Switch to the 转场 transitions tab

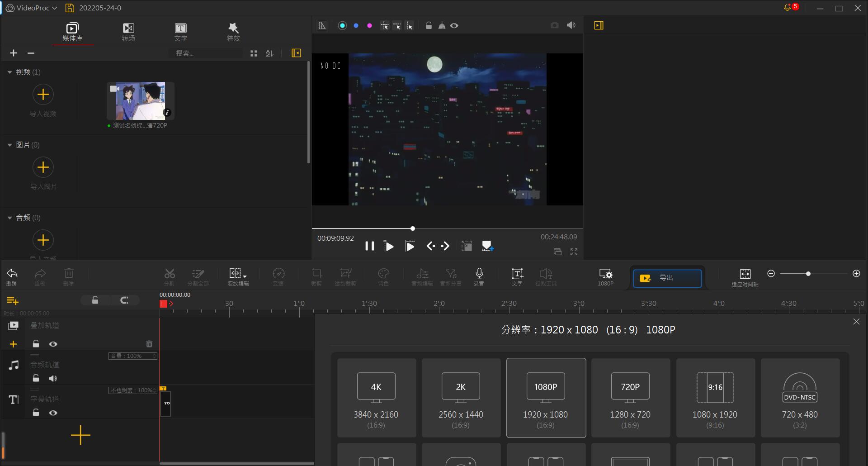click(x=128, y=32)
